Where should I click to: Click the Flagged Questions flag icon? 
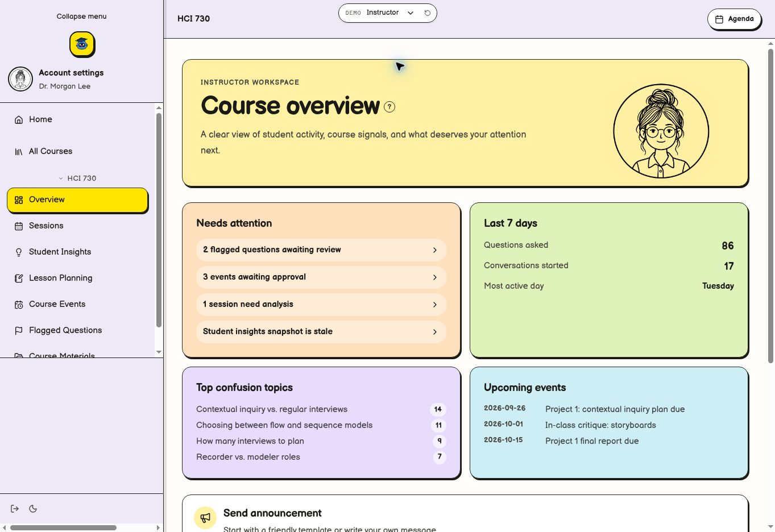point(19,330)
